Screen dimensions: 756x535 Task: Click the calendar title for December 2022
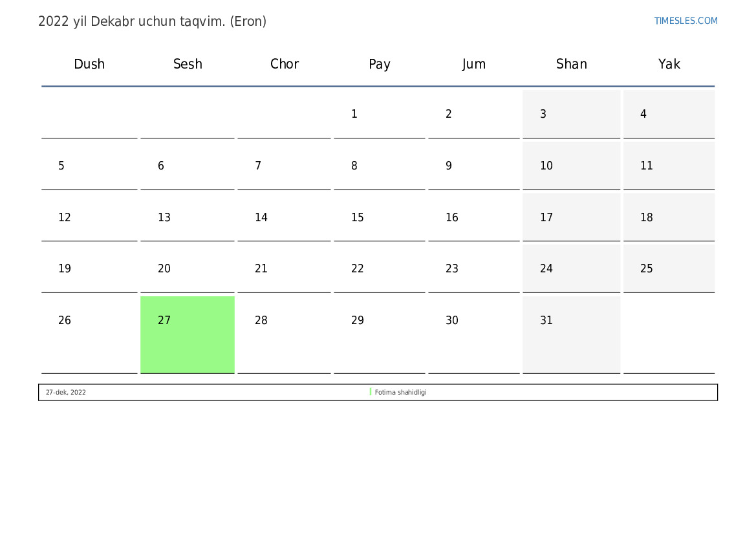coord(153,21)
